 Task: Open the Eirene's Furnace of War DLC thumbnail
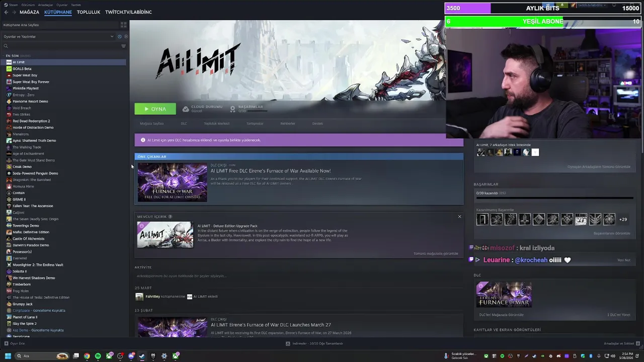tap(504, 295)
